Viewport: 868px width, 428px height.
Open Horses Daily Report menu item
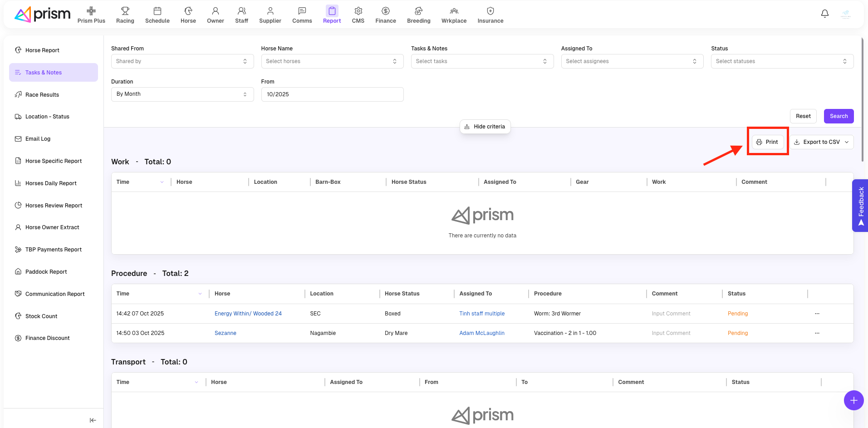coord(51,183)
